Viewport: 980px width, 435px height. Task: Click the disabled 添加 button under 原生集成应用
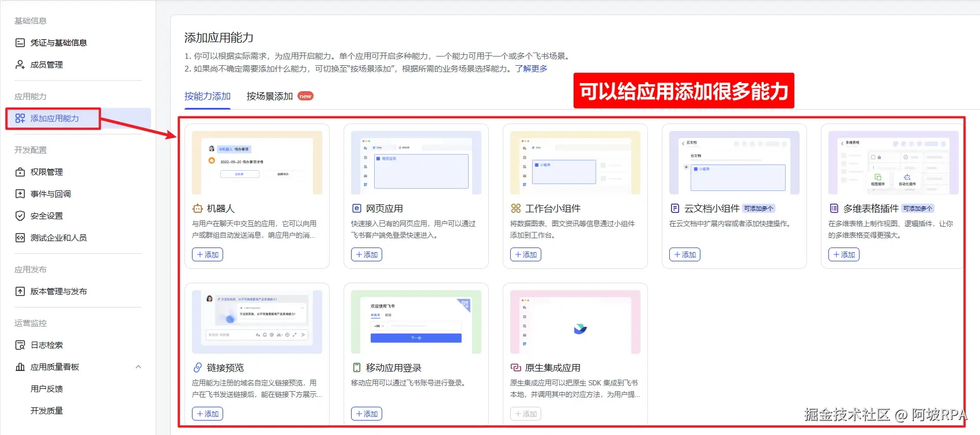coord(526,414)
